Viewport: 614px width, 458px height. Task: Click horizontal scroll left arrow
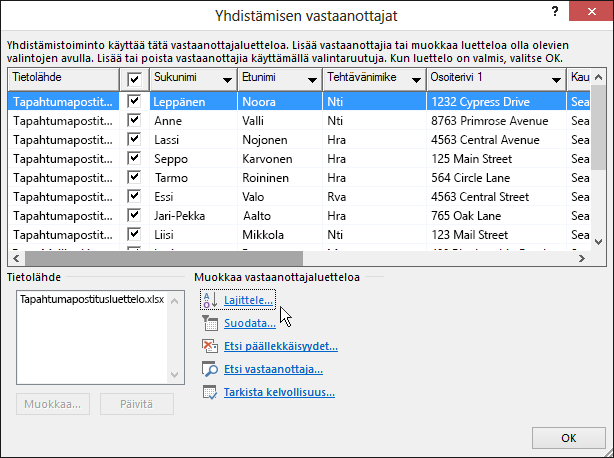click(16, 258)
